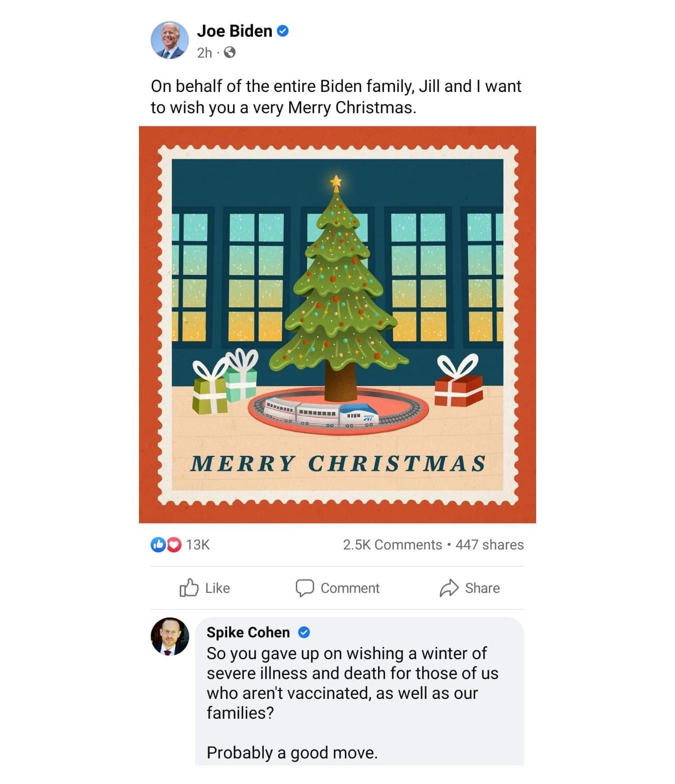The width and height of the screenshot is (675, 784).
Task: Share the Merry Christmas post
Action: coord(469,588)
